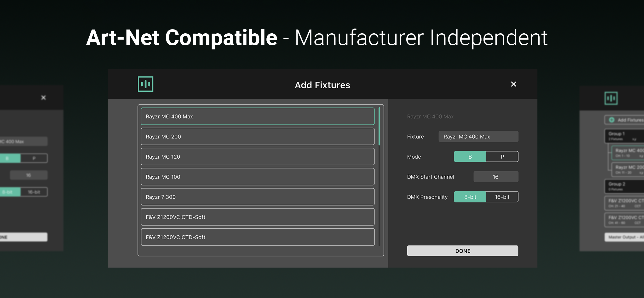Set Mode to B
The height and width of the screenshot is (298, 644).
(470, 156)
